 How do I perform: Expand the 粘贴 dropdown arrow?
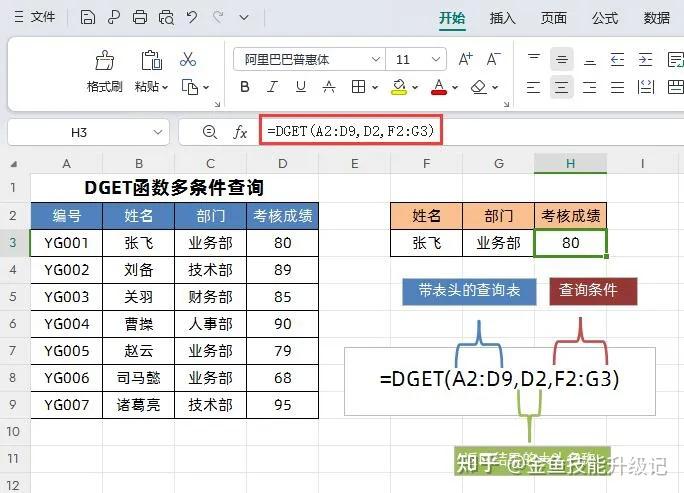click(165, 87)
